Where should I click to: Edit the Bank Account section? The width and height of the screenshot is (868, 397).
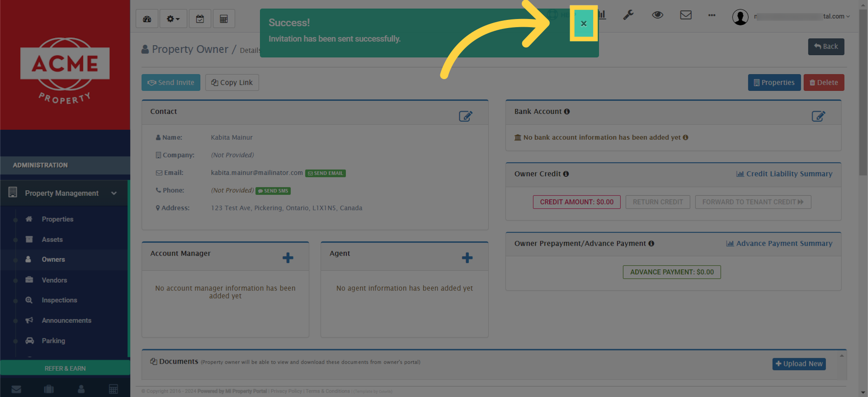(818, 116)
